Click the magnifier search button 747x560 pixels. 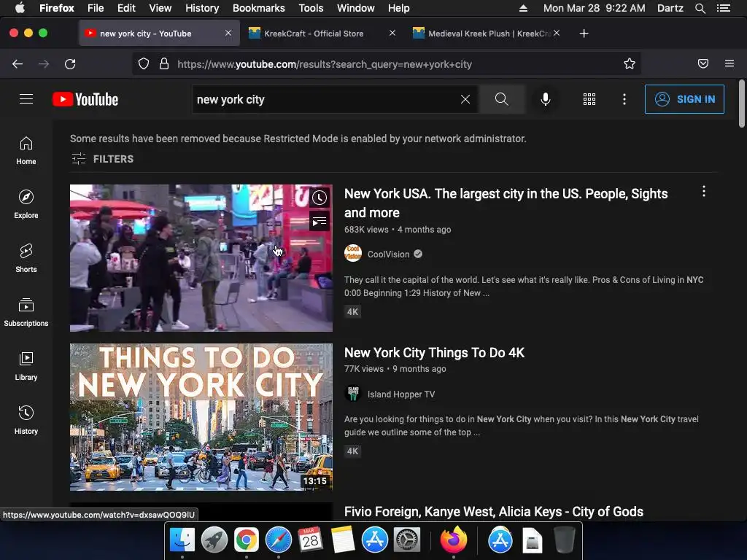coord(501,99)
